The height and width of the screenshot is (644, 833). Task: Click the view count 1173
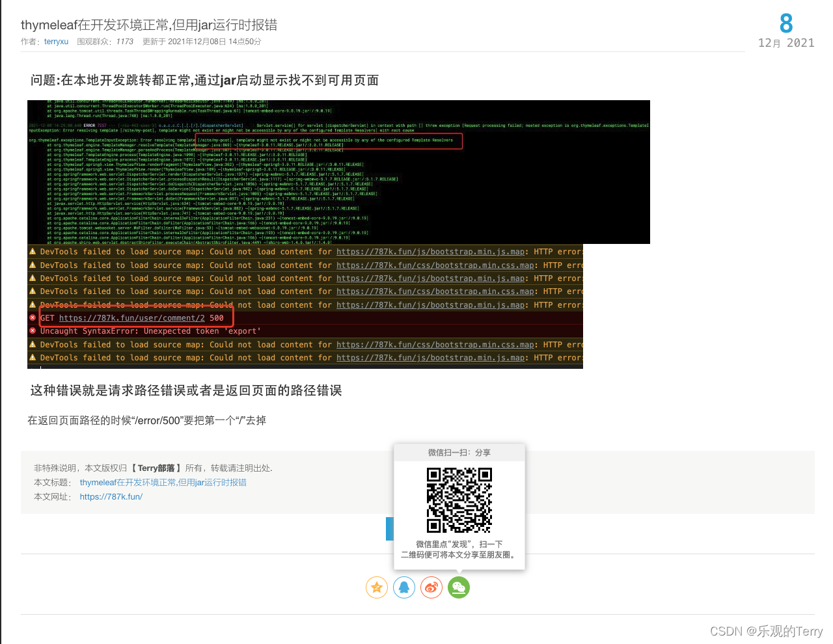coord(125,42)
